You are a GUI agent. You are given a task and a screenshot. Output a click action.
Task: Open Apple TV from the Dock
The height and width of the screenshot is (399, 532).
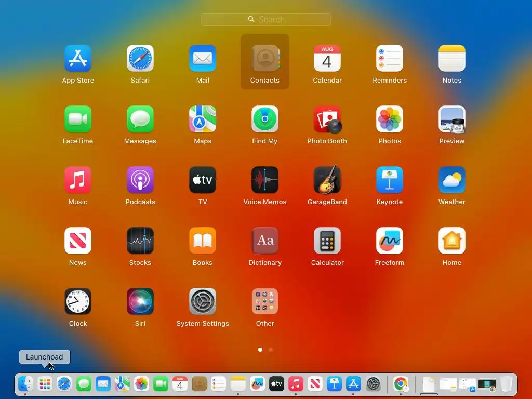[x=276, y=384]
